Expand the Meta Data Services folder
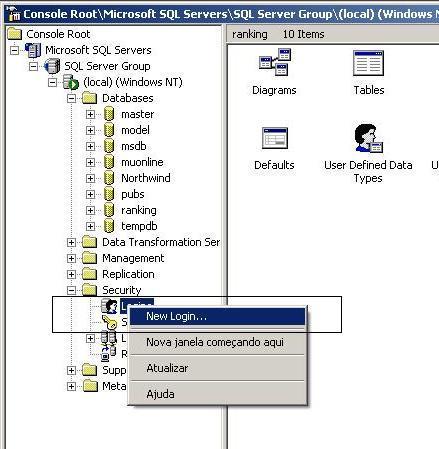Viewport: 439px width, 449px height. pyautogui.click(x=71, y=386)
